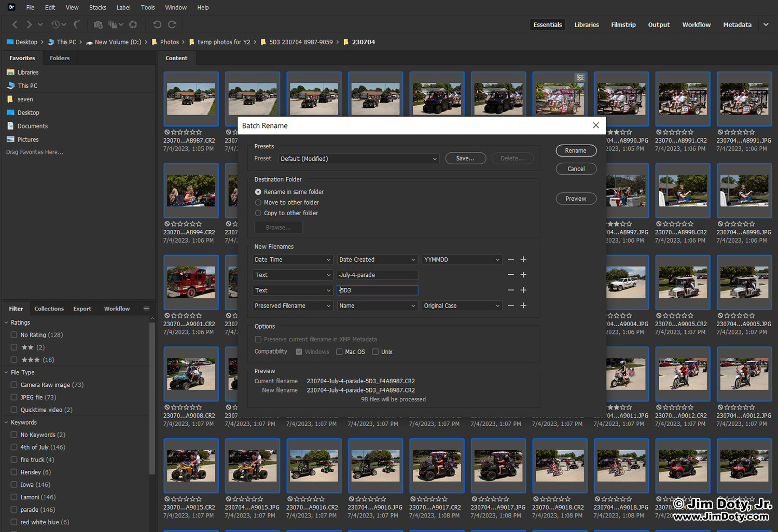Open the Stacks menu
This screenshot has width=778, height=532.
coord(98,7)
